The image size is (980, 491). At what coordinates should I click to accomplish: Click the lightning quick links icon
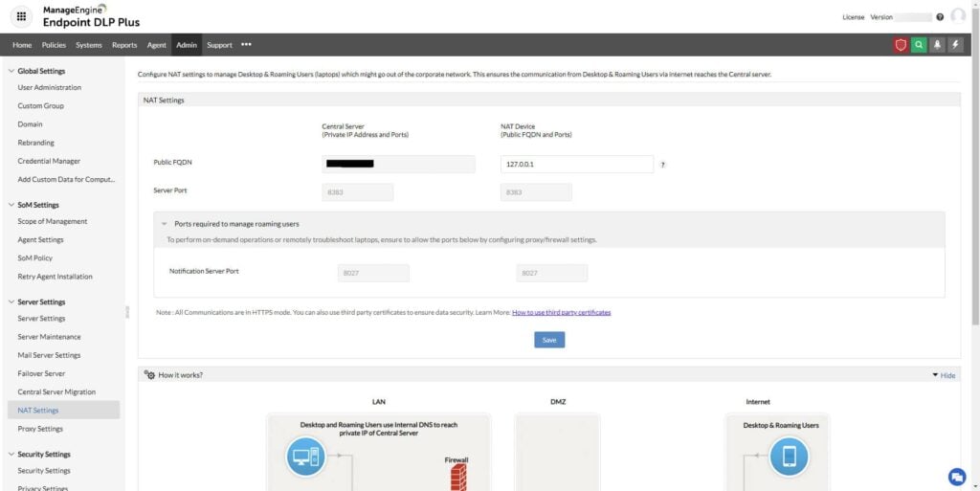pos(955,45)
